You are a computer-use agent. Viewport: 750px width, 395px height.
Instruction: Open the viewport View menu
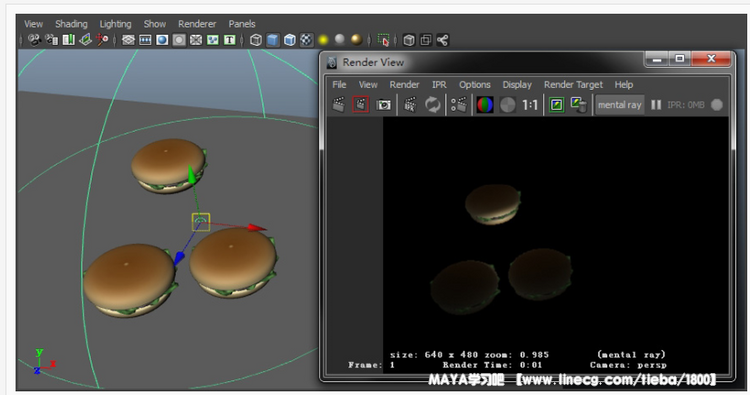[33, 24]
